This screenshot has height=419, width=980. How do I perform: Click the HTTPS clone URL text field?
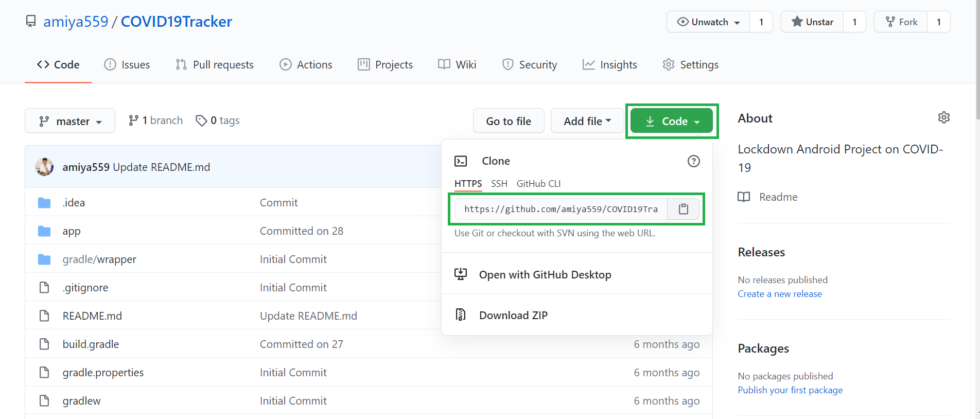(x=561, y=209)
